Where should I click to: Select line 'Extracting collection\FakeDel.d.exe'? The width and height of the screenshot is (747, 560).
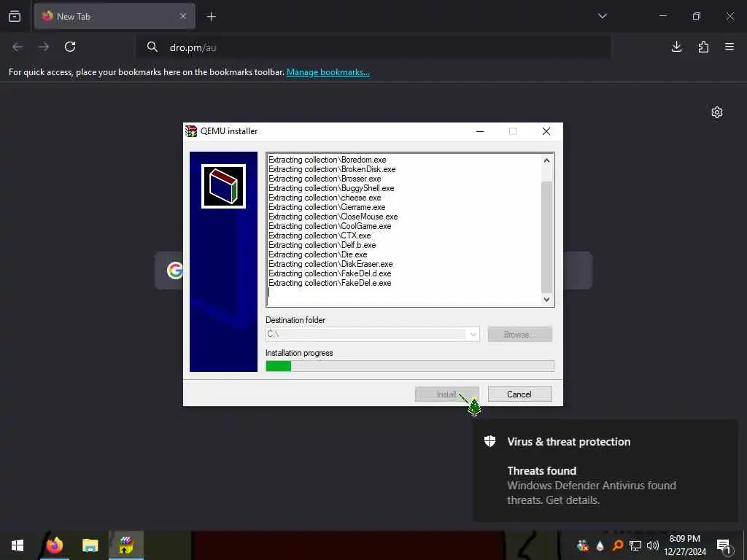point(330,274)
